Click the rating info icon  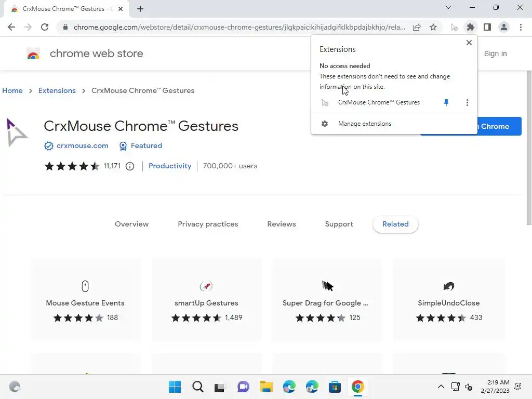[130, 166]
